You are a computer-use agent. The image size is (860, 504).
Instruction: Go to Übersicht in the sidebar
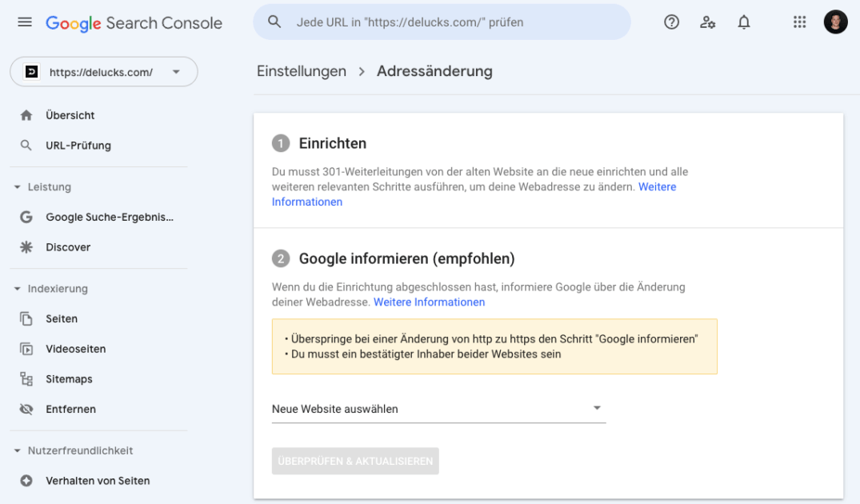click(x=70, y=115)
